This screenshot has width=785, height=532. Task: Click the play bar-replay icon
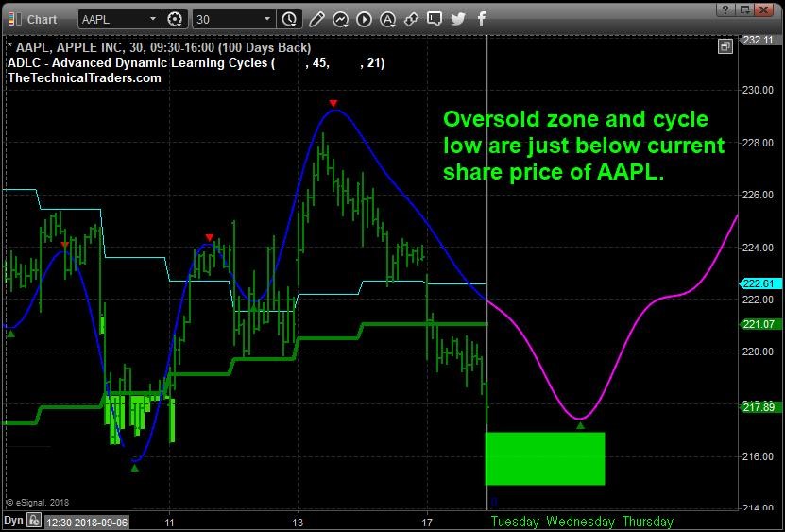click(x=364, y=20)
